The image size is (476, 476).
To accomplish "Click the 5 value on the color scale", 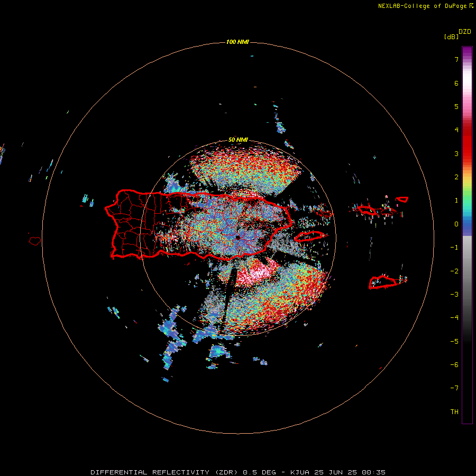I will (x=456, y=106).
